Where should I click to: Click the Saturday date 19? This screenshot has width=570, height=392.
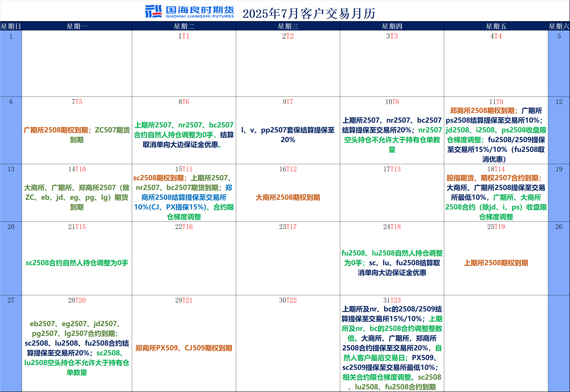click(559, 169)
